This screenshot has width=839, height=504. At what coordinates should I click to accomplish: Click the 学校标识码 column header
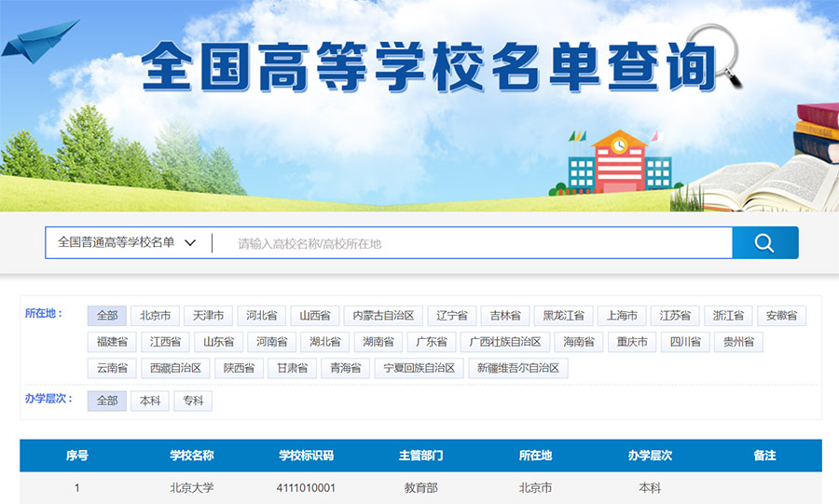(x=306, y=456)
